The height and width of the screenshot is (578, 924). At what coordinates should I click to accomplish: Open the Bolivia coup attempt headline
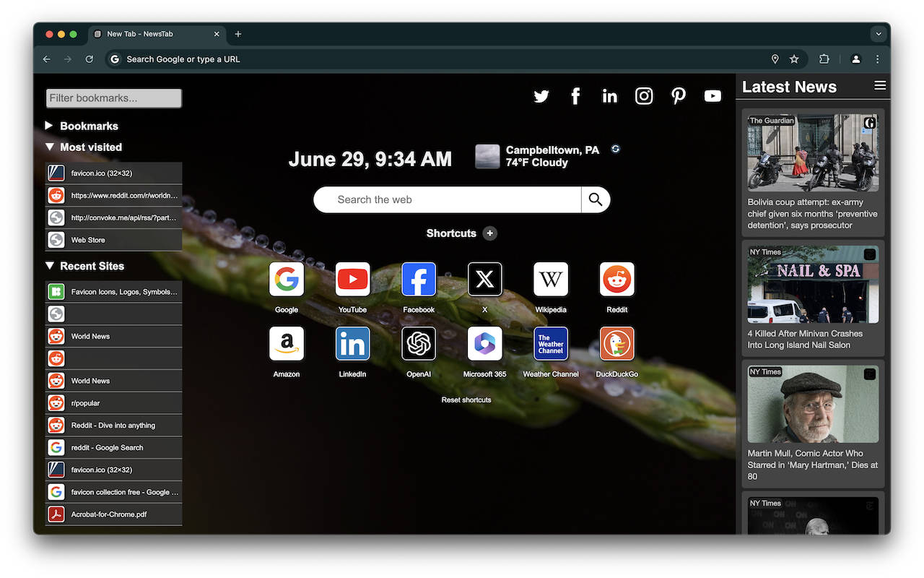pos(813,214)
